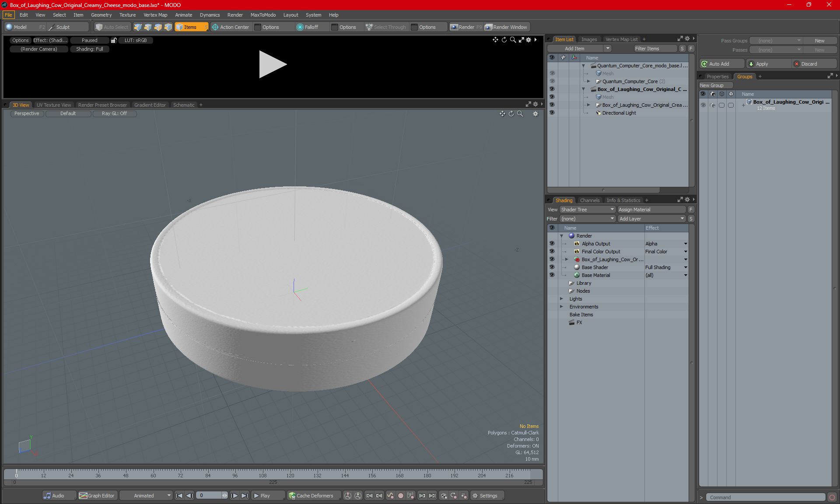Open Animated keying mode dropdown
Image resolution: width=840 pixels, height=504 pixels.
pos(146,496)
